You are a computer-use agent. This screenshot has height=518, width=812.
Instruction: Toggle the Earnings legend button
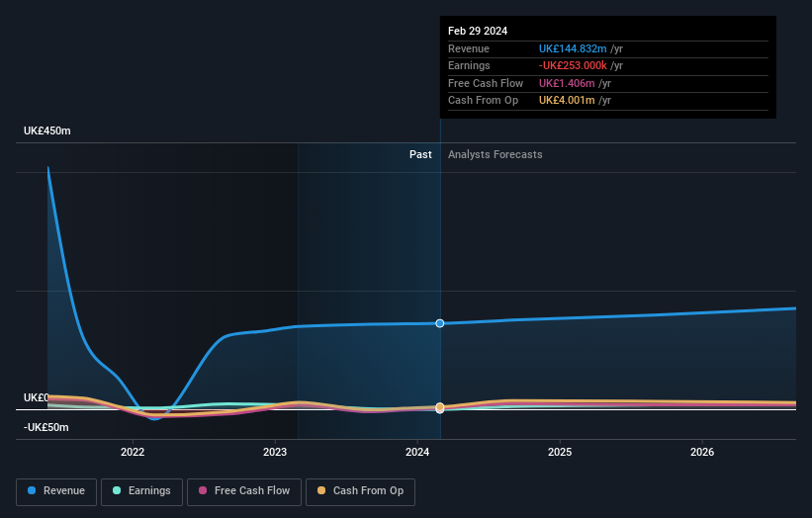(141, 491)
